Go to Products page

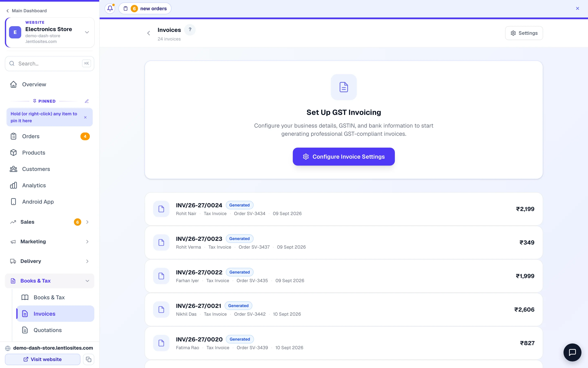[x=50, y=153]
